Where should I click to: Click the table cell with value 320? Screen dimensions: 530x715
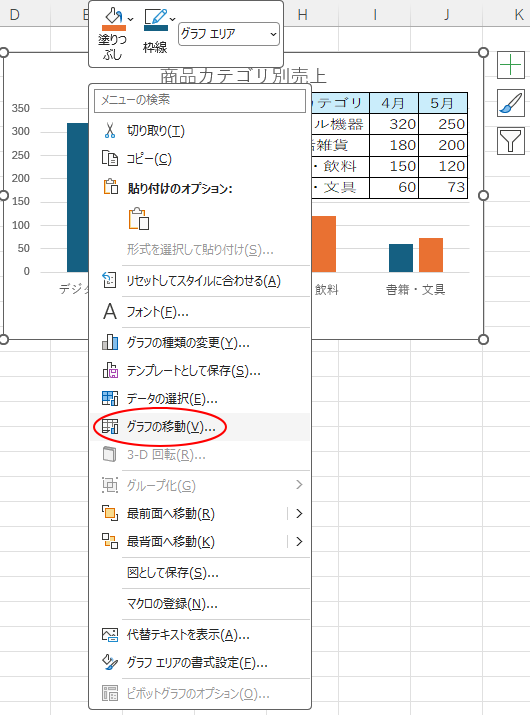point(394,124)
